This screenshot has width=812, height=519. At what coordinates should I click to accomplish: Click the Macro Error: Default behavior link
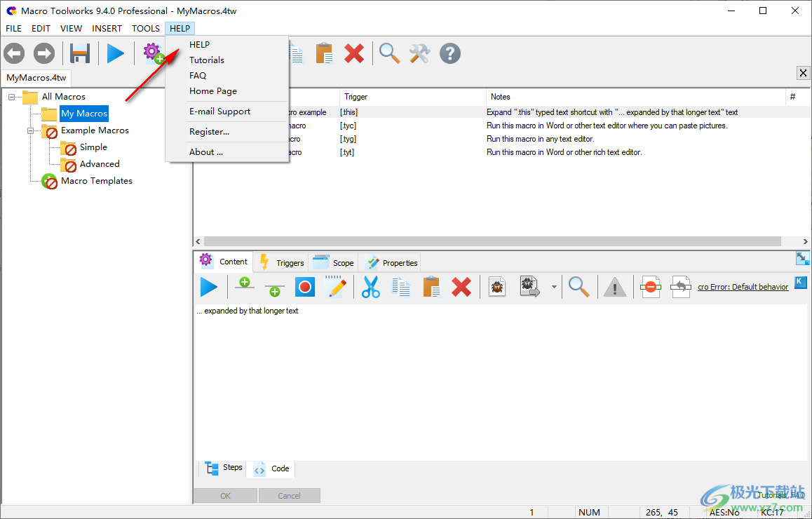pyautogui.click(x=743, y=287)
